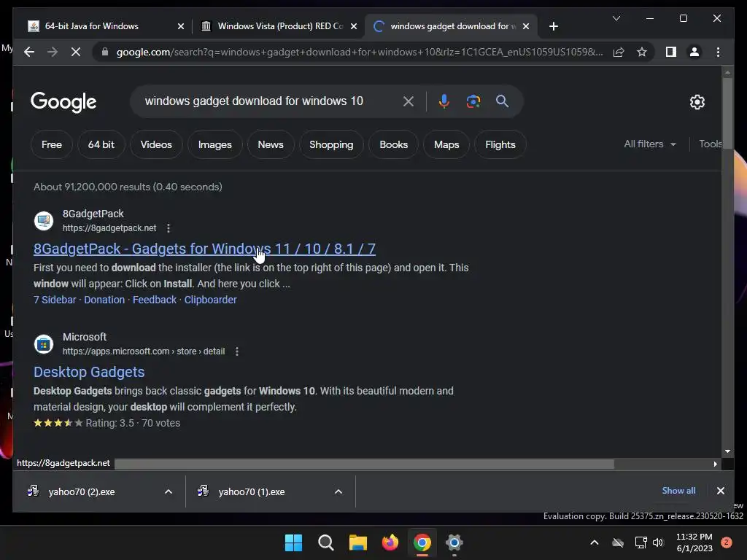Select the windows gadget download tab

pos(450,26)
